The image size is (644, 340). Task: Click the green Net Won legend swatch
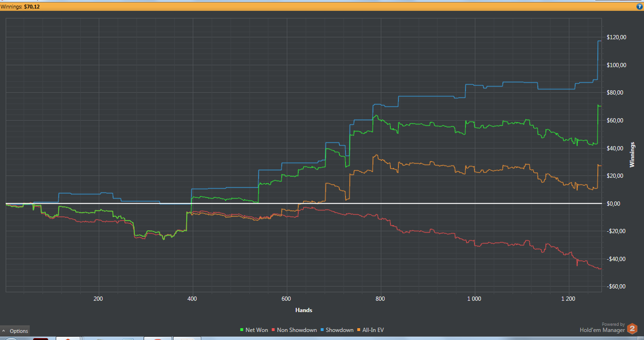(243, 330)
